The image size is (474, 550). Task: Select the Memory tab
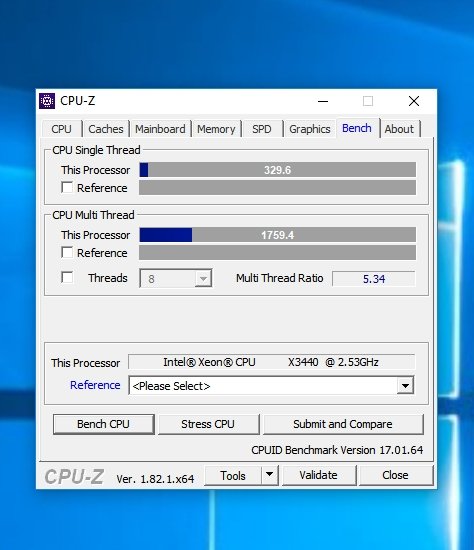216,129
